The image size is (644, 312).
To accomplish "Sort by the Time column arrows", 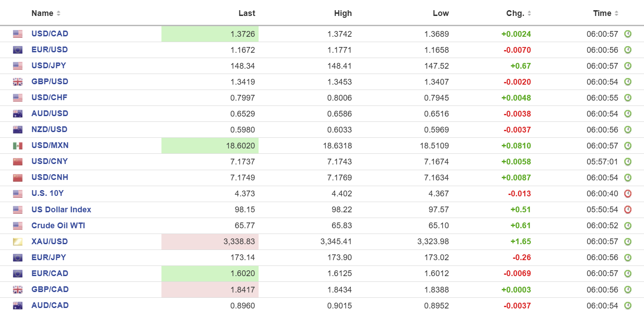I will [x=617, y=13].
